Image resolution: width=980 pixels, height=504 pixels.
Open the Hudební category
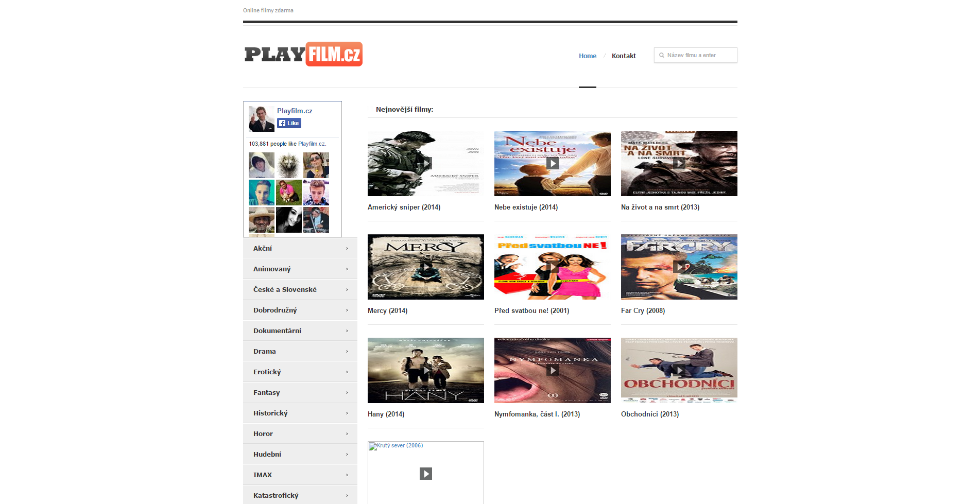300,454
